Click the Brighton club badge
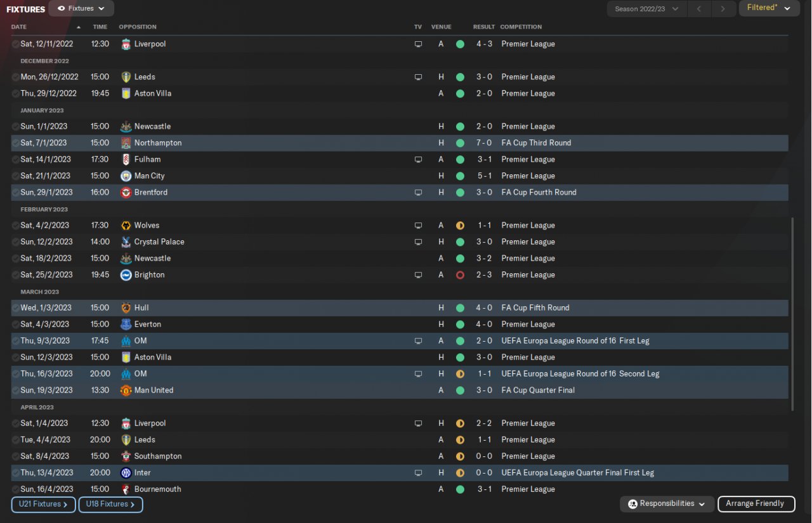812x523 pixels. tap(126, 275)
